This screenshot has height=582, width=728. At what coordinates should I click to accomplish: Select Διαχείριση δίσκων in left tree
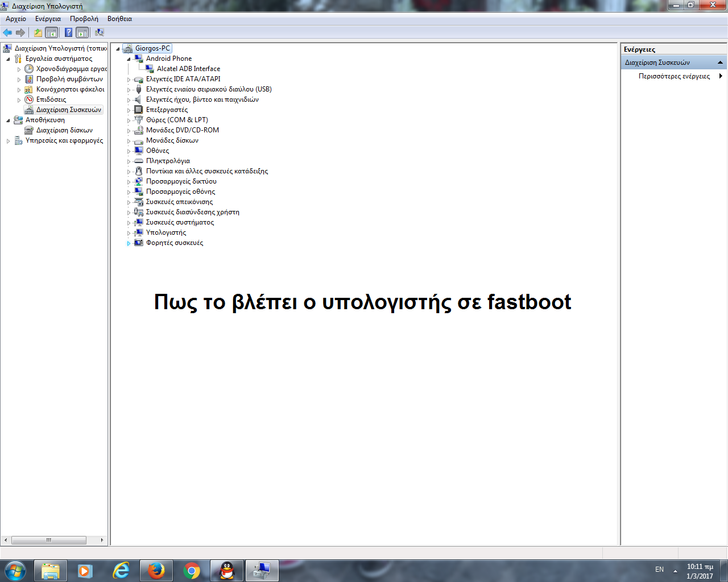64,130
